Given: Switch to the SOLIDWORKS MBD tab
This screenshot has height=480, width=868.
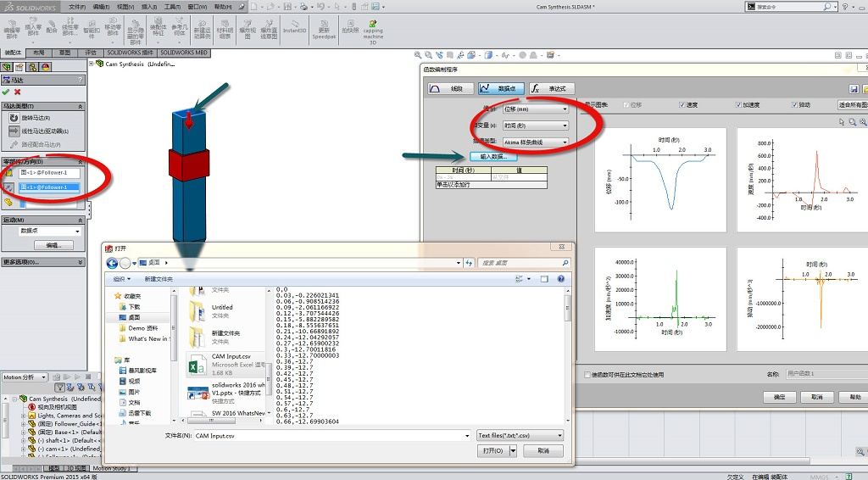Looking at the screenshot, I should [x=184, y=53].
